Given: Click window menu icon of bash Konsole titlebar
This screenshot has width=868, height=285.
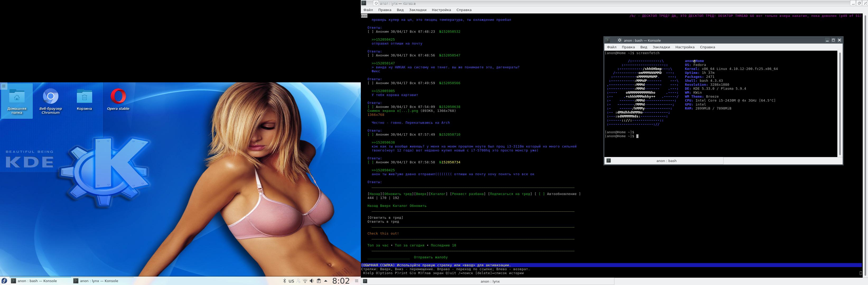Looking at the screenshot, I should click(608, 40).
